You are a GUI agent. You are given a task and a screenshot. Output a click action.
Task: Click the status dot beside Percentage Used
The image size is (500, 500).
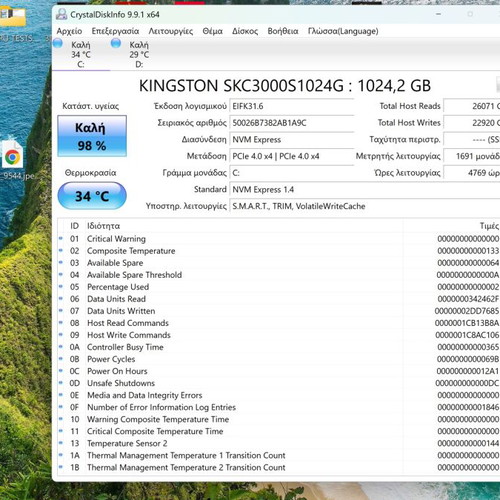point(61,286)
